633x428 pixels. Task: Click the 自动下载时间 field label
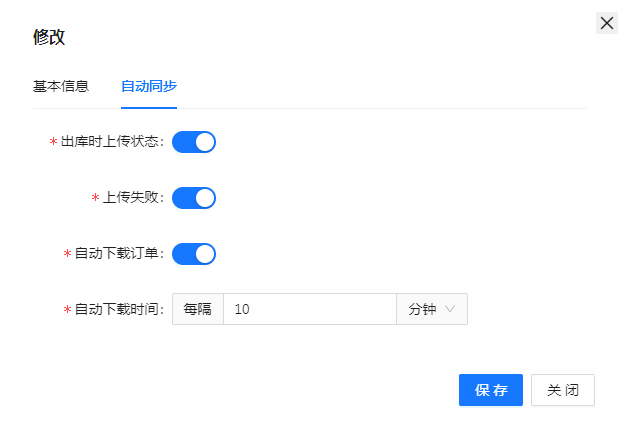[117, 310]
